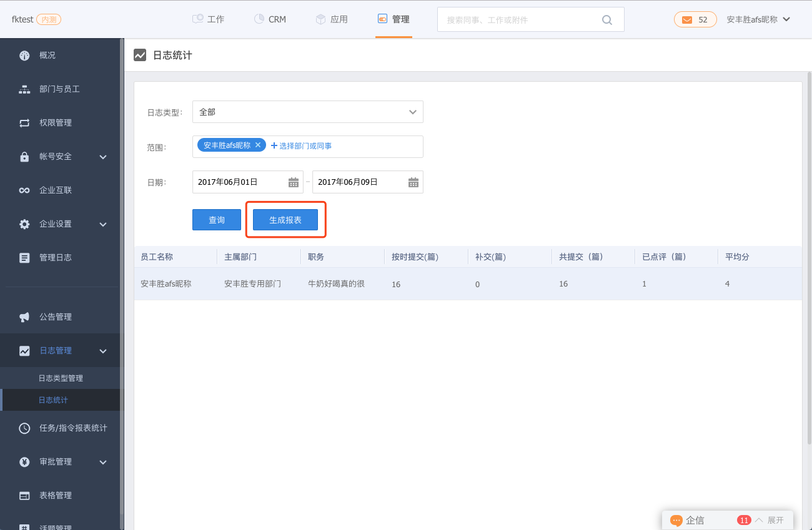The width and height of the screenshot is (812, 530).
Task: Click the 日志统计 header chart icon
Action: coord(140,55)
